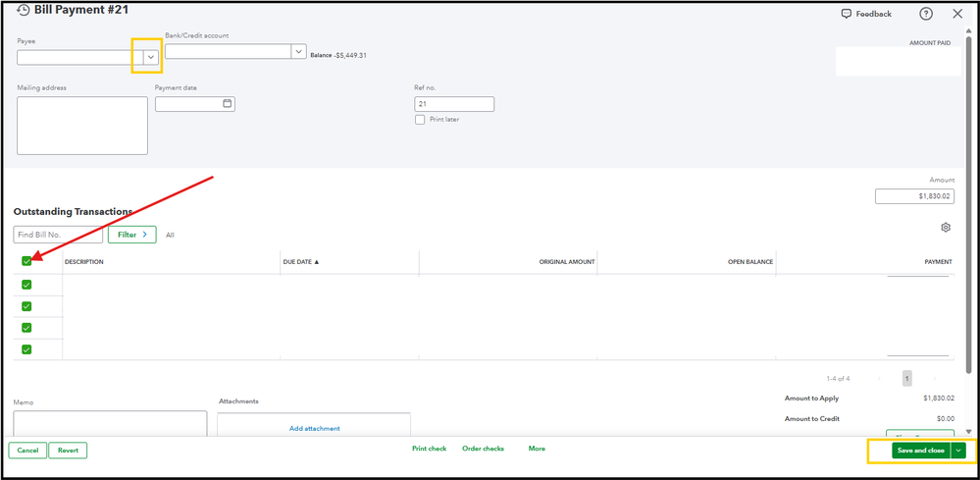Click the OPEN BALANCE column header
980x480 pixels.
pos(750,262)
